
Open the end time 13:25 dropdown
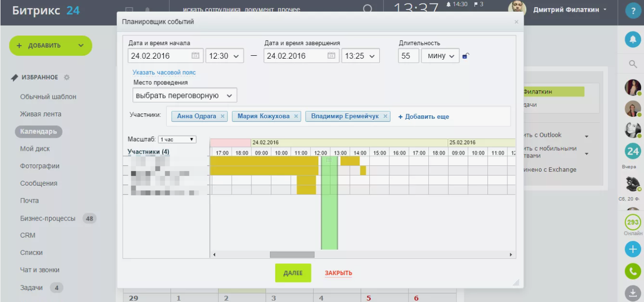[x=360, y=56]
